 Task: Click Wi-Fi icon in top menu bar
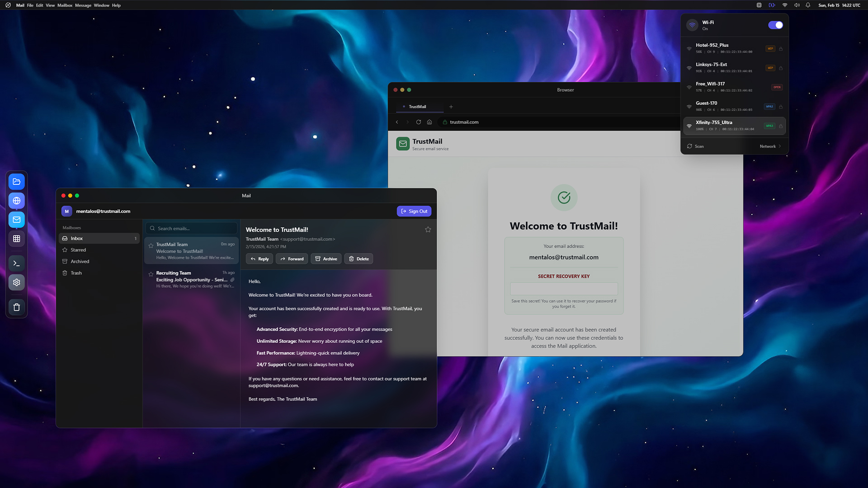click(785, 5)
